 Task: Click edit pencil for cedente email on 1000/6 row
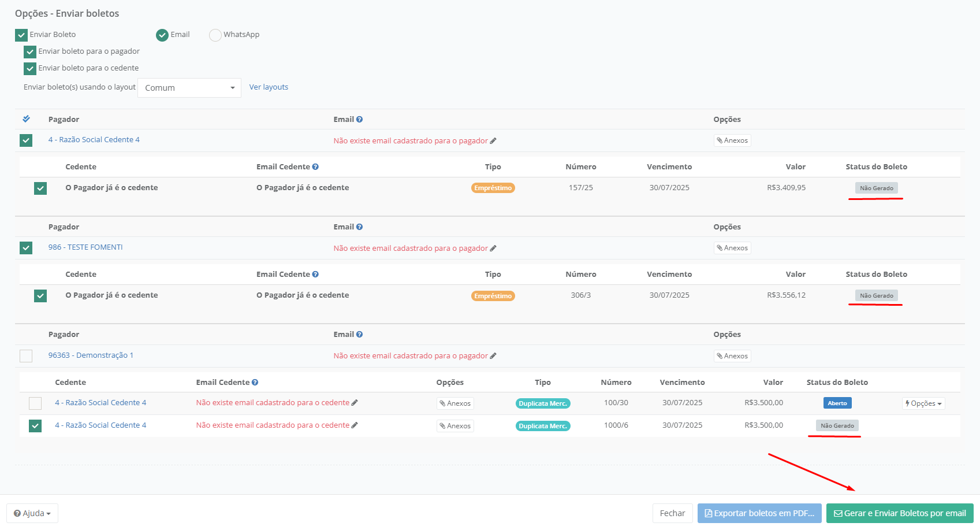[x=355, y=425]
